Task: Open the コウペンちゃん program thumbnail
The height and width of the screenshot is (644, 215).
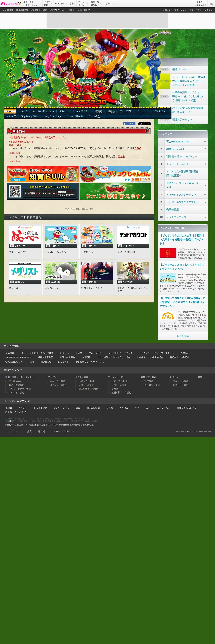Action: pyautogui.click(x=61, y=273)
